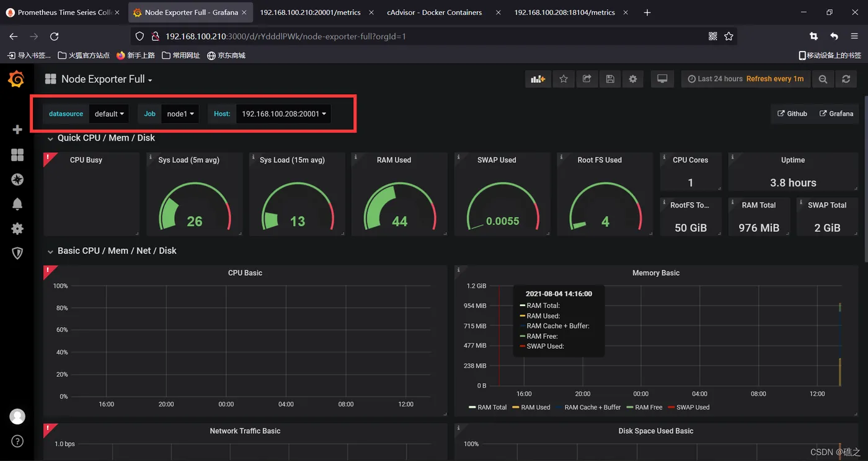This screenshot has height=461, width=868.
Task: Open the Configuration gear in sidebar
Action: 17,229
